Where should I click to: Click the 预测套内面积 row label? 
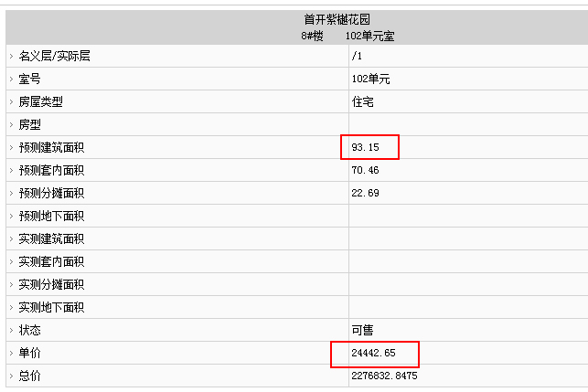pyautogui.click(x=51, y=170)
